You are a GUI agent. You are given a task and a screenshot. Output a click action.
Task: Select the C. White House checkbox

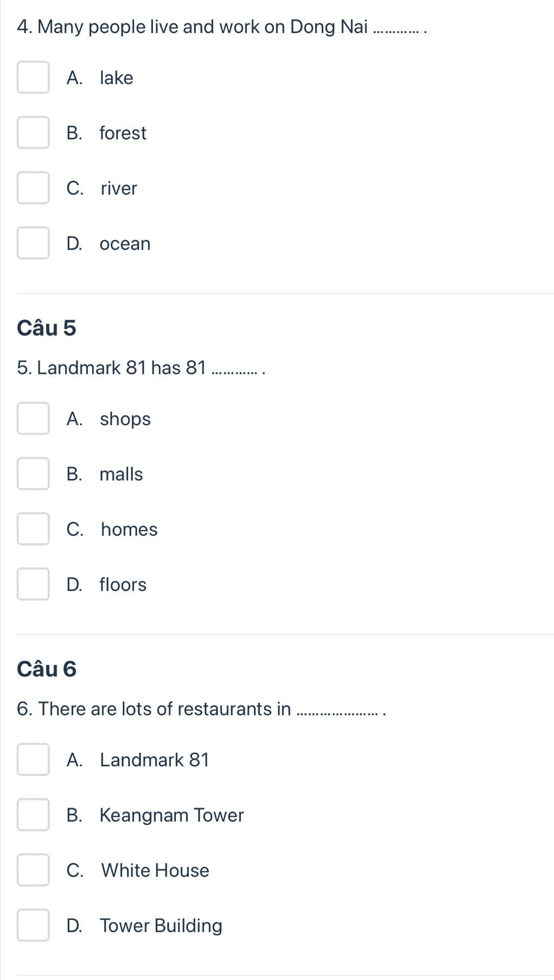pyautogui.click(x=33, y=870)
